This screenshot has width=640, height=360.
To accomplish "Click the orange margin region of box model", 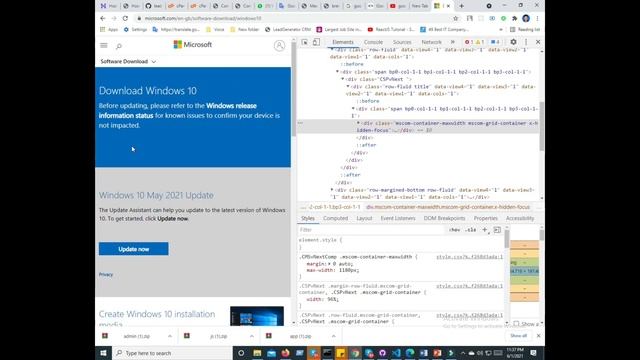I will pyautogui.click(x=524, y=245).
